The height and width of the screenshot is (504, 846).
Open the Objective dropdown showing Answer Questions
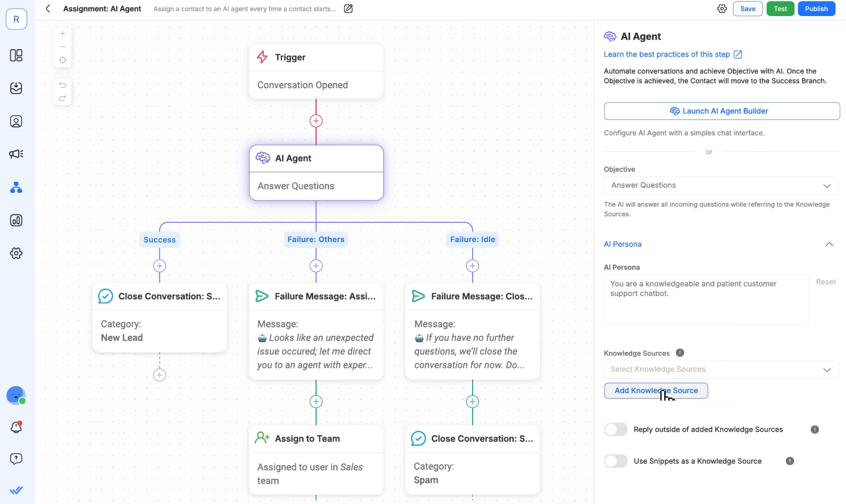[721, 185]
